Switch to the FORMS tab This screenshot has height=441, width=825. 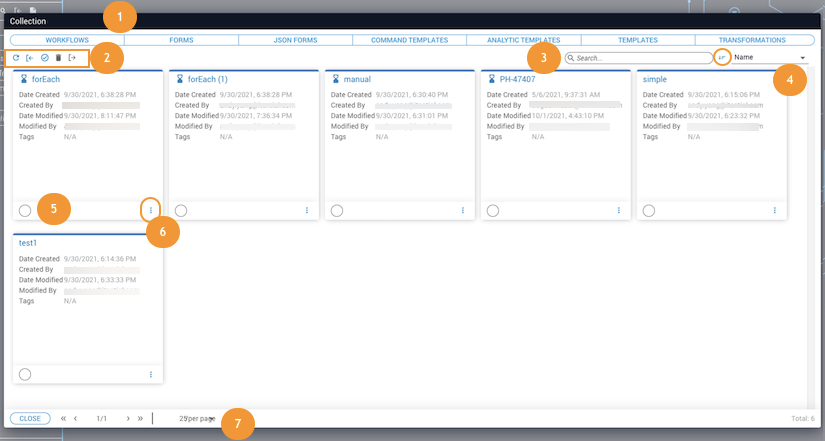[x=182, y=40]
